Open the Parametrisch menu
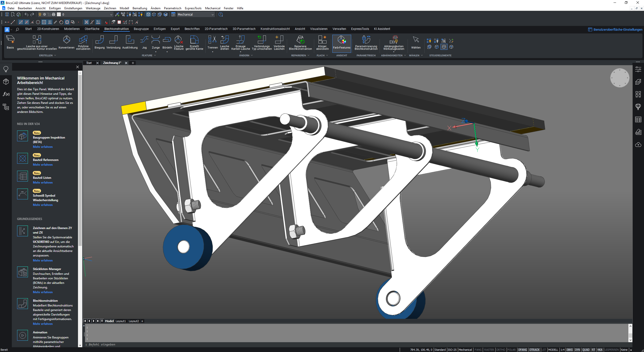This screenshot has width=644, height=352. [173, 8]
